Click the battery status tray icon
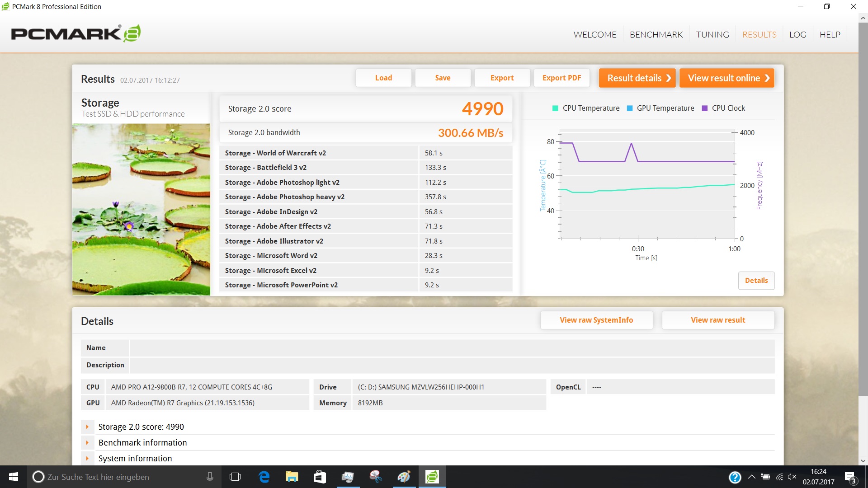The width and height of the screenshot is (868, 488). click(765, 477)
